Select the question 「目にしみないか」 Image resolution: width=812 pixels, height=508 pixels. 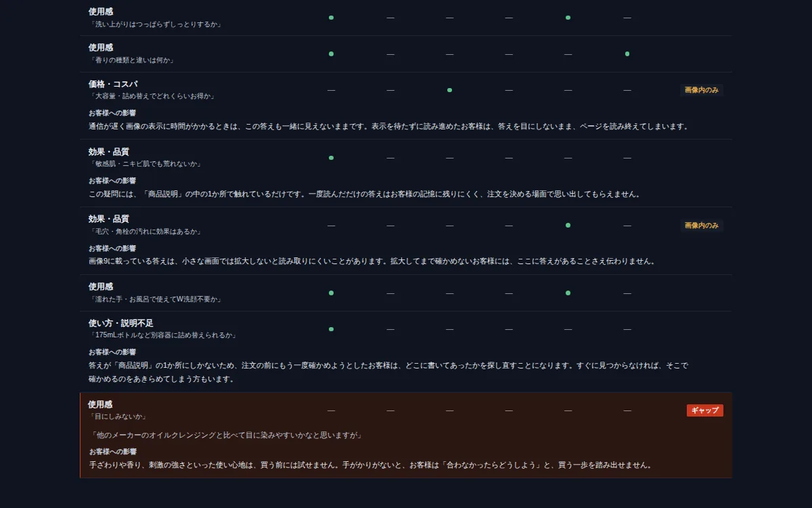point(118,417)
